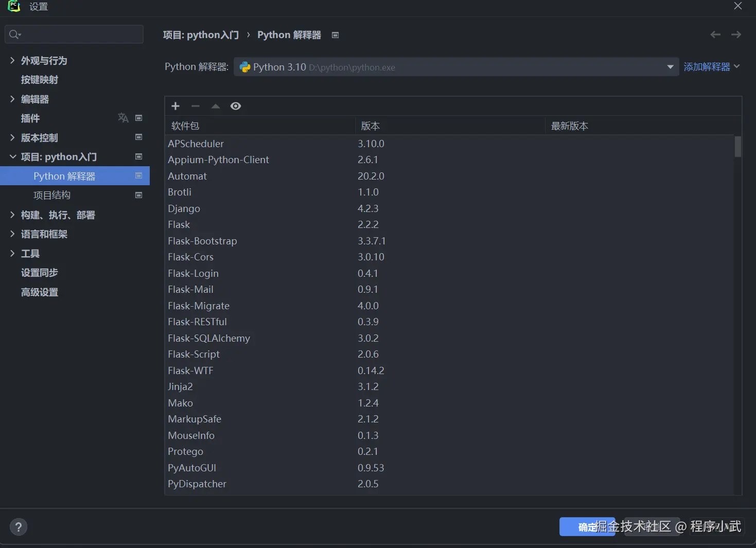Expand the 构建、执行、部署 section
Screen dimensions: 756x548
pyautogui.click(x=12, y=215)
